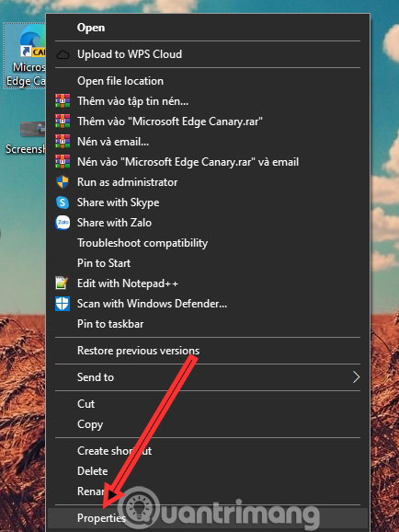Select the Screenshot desktop icon

click(x=26, y=138)
